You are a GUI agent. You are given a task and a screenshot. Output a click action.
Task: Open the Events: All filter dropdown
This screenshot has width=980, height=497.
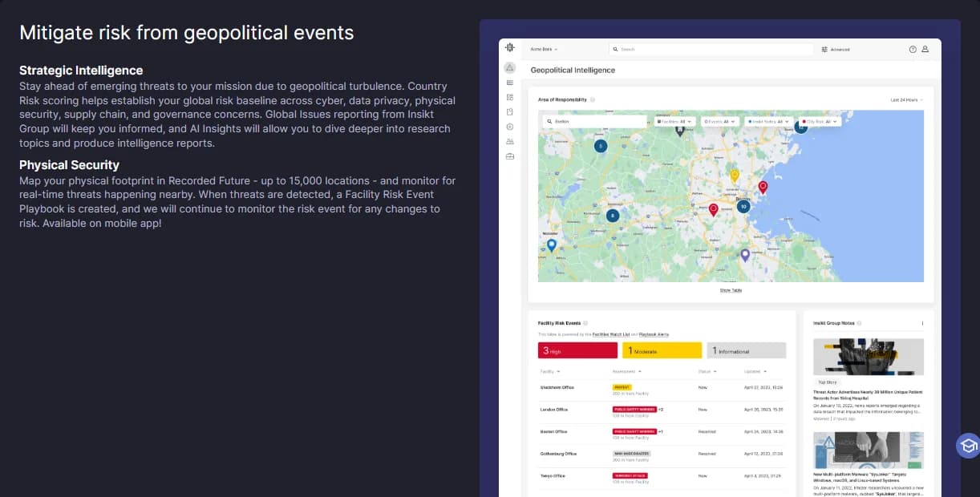point(720,122)
